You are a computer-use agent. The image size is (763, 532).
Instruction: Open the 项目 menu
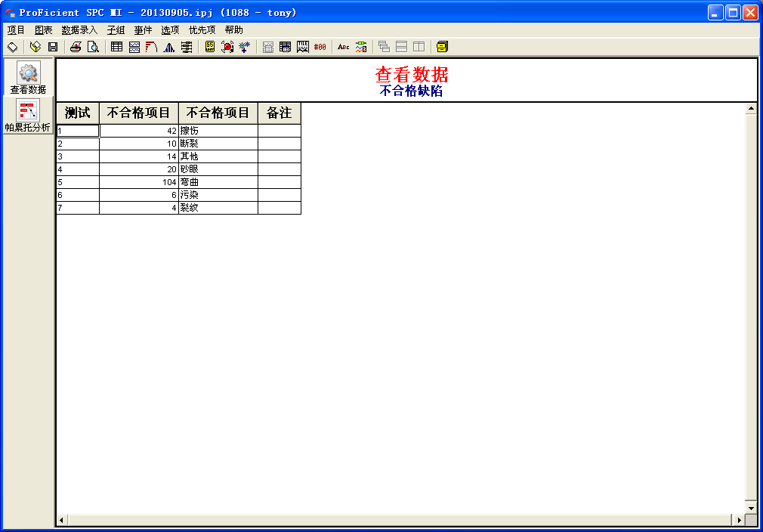pyautogui.click(x=16, y=30)
